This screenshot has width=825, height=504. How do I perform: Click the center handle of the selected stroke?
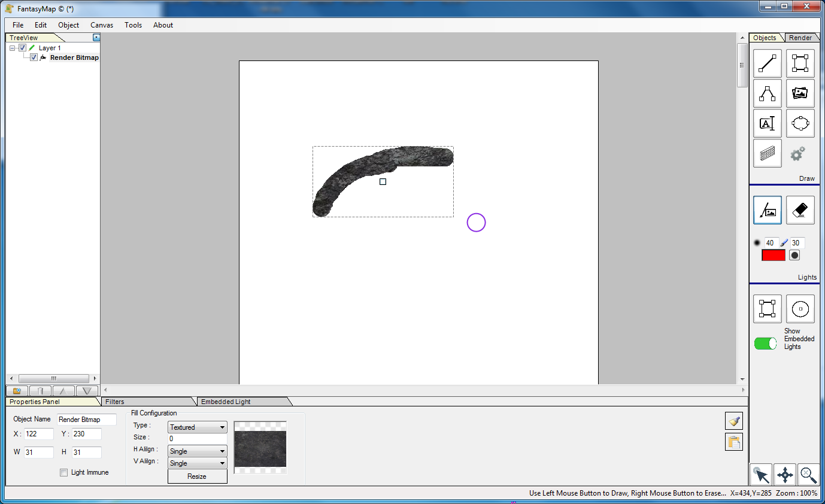383,181
